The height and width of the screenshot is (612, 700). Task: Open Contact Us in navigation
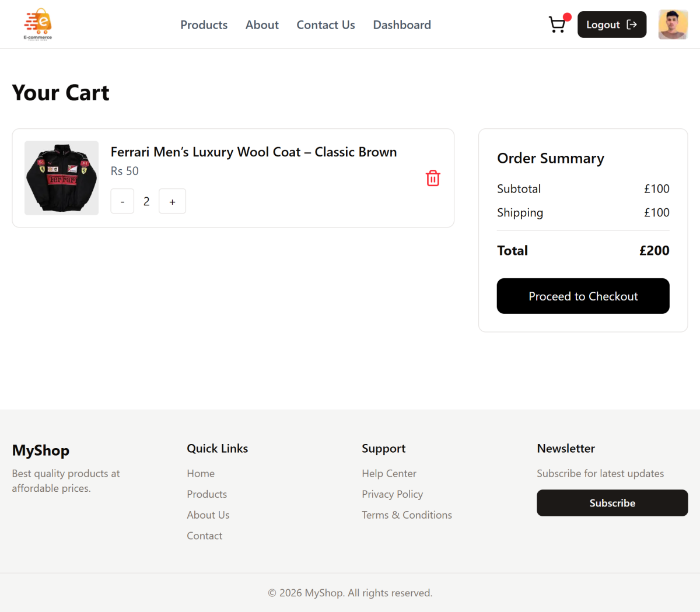[325, 25]
